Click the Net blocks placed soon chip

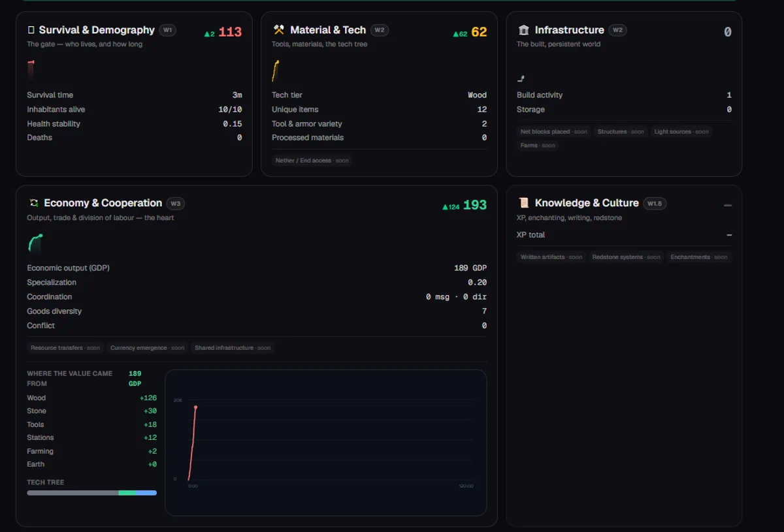click(554, 132)
